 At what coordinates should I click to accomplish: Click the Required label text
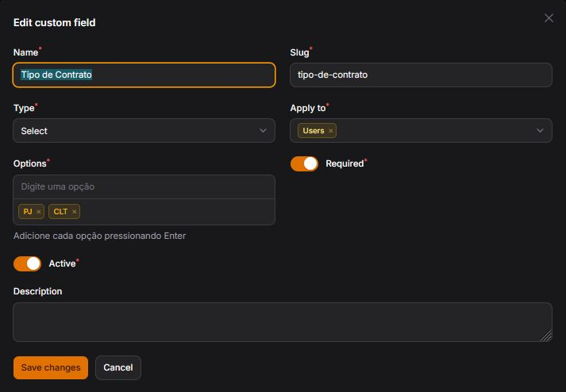344,163
